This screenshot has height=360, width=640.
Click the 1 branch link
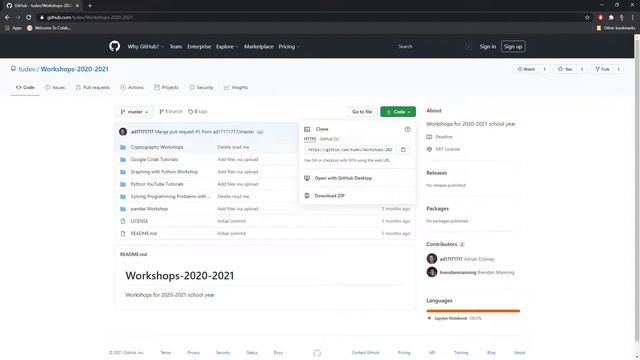pyautogui.click(x=171, y=111)
